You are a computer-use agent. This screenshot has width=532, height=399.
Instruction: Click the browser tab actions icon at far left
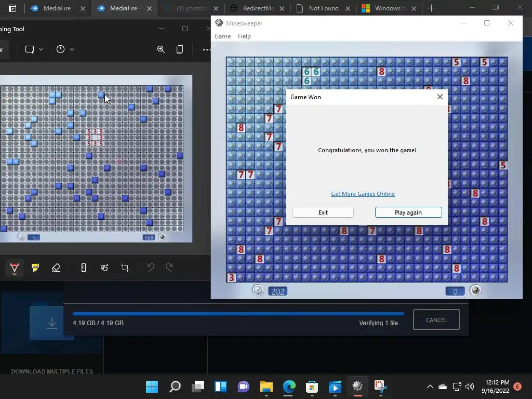point(12,8)
